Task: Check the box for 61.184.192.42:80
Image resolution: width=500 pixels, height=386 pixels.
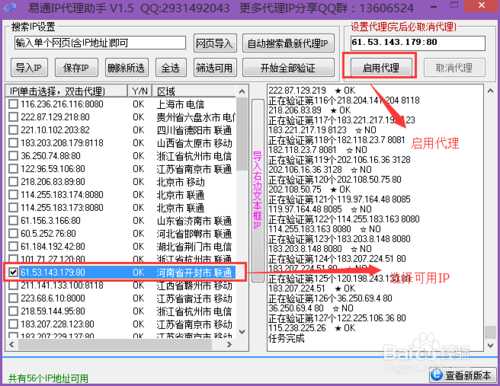Action: (x=13, y=247)
